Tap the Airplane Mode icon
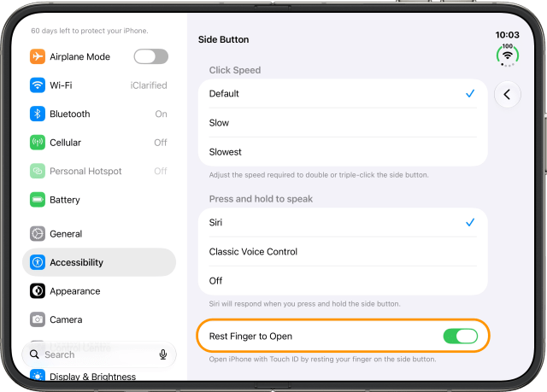Image resolution: width=547 pixels, height=392 pixels. (38, 56)
